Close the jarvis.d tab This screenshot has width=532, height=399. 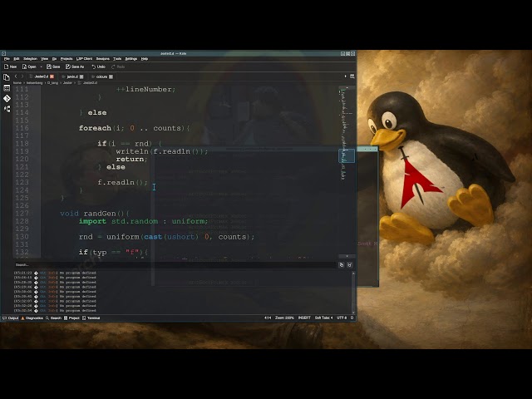(x=81, y=76)
